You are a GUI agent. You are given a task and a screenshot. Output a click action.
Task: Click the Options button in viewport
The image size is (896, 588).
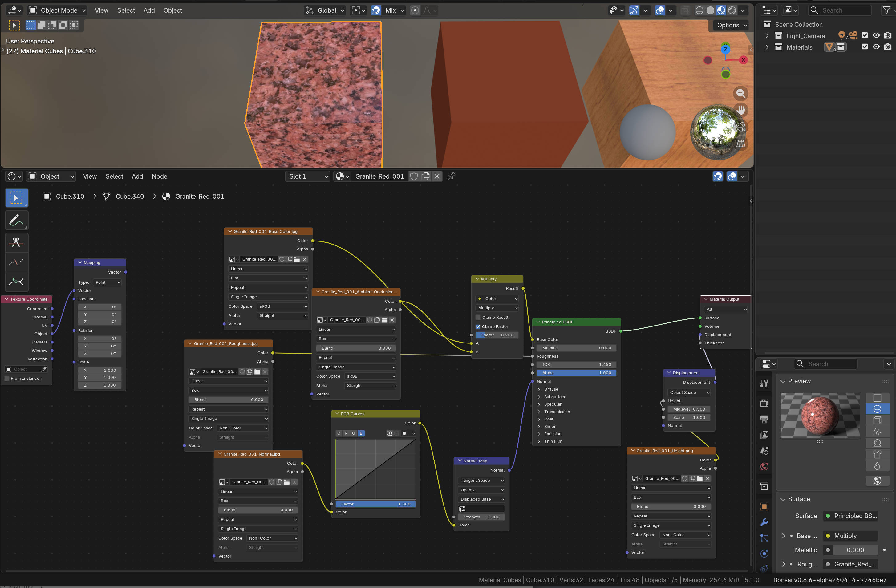click(731, 25)
